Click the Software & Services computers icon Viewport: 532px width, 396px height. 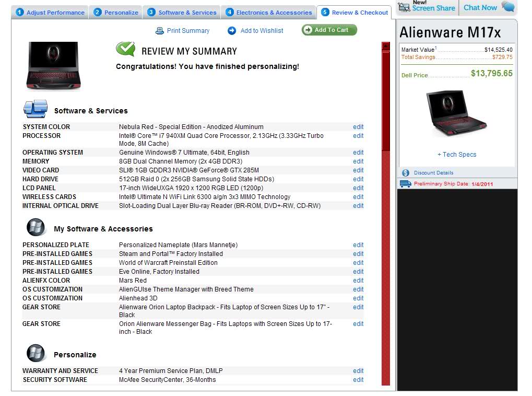[x=35, y=109]
